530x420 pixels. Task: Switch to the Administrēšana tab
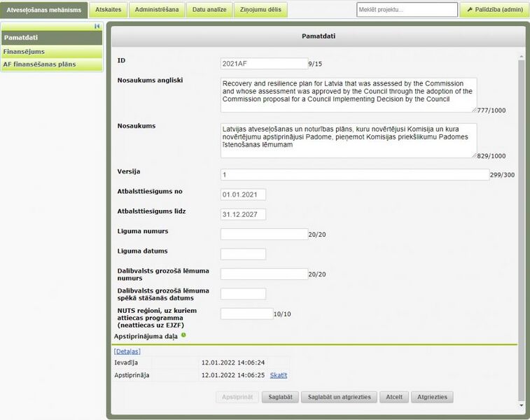158,10
